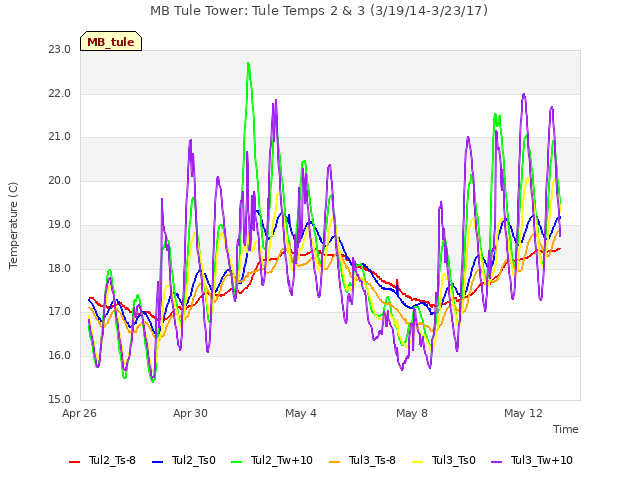640x480 pixels.
Task: Click the May 4 x-axis tick label
Action: coord(301,413)
